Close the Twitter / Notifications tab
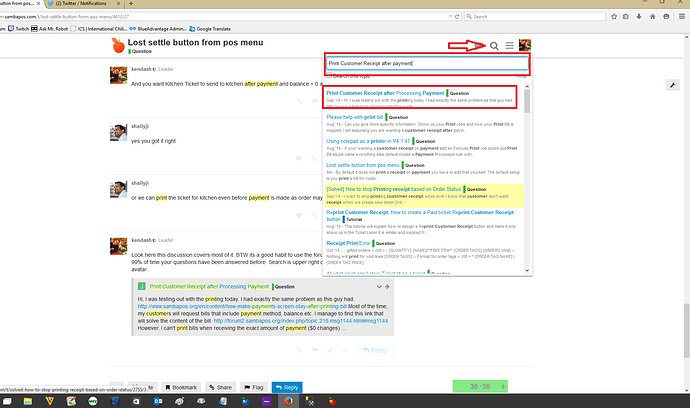Screen dimensions: 690x408 coord(118,3)
